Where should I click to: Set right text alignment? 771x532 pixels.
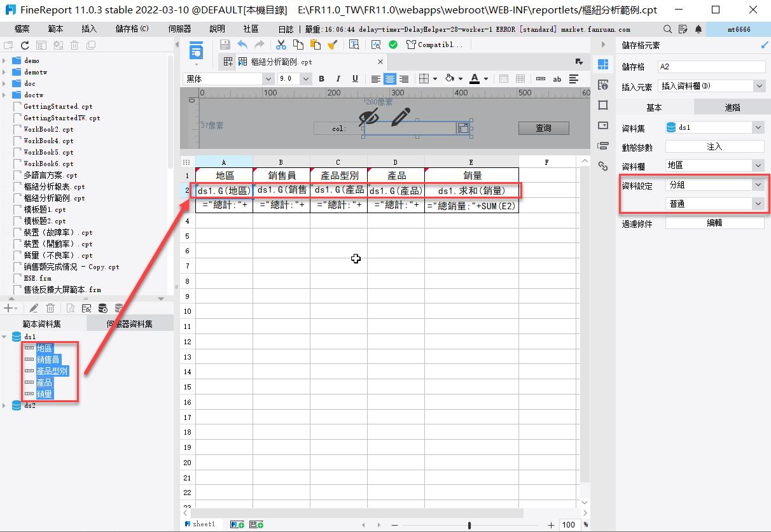click(403, 79)
